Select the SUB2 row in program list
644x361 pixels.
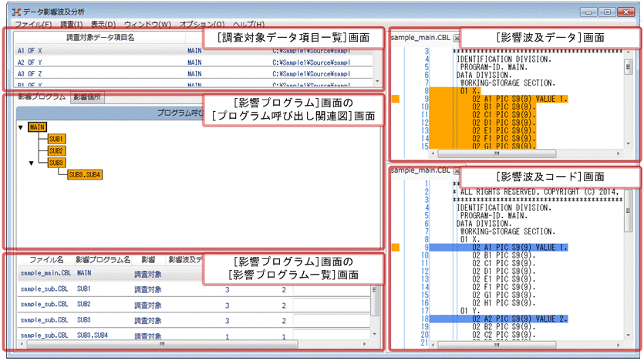pyautogui.click(x=194, y=305)
